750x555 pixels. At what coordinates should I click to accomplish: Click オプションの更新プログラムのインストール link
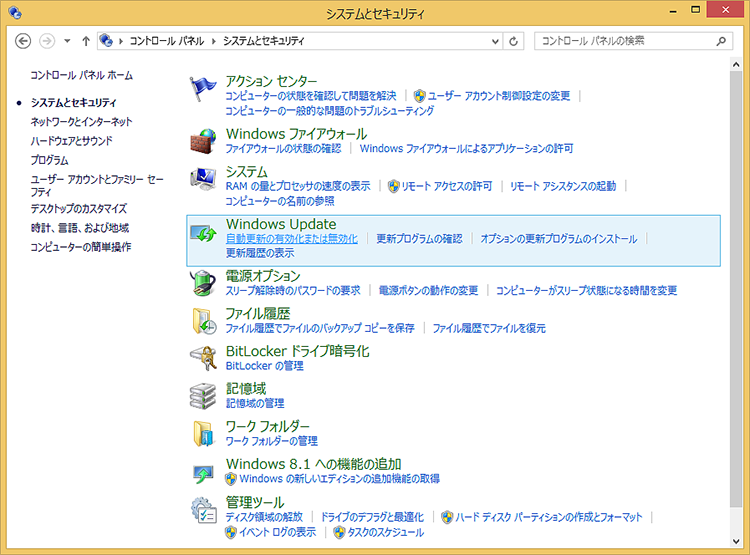(x=559, y=238)
